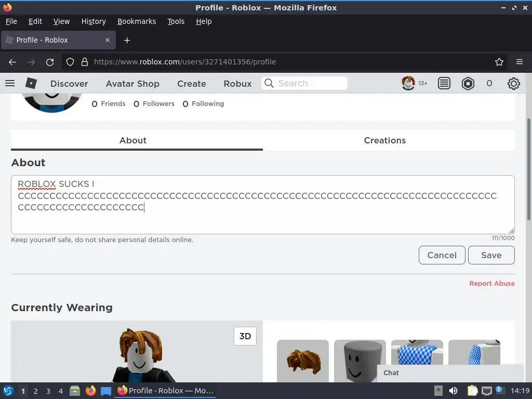Bookmark this page with the star icon

tap(499, 62)
